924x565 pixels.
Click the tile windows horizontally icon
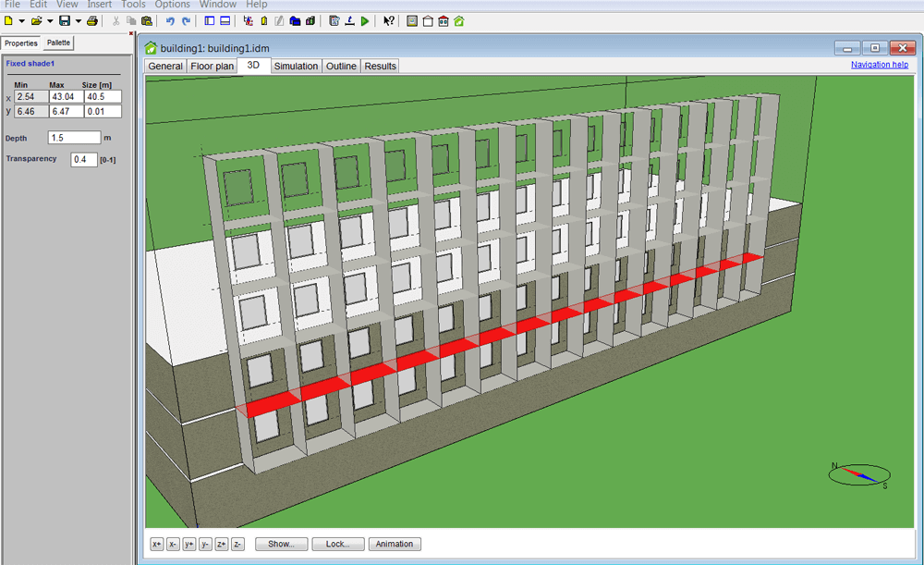(225, 20)
